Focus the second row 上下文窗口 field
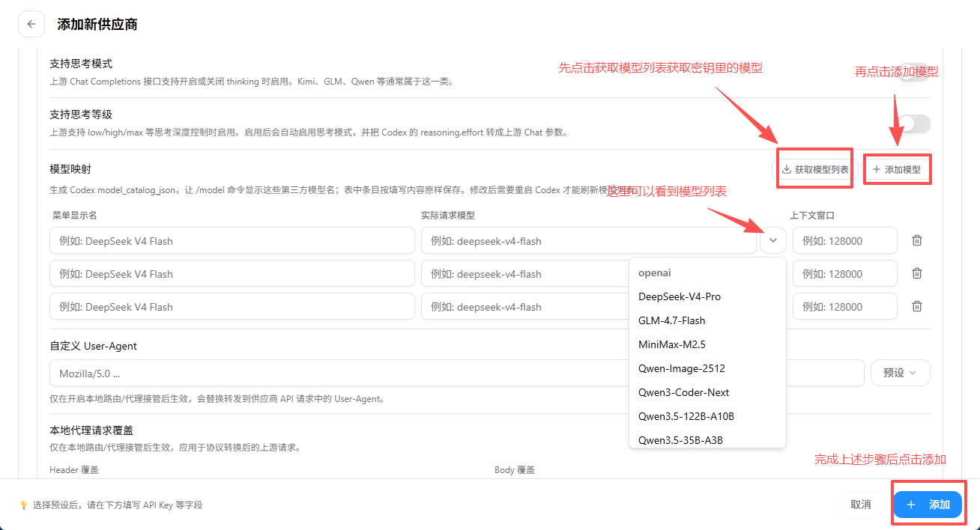 click(845, 273)
